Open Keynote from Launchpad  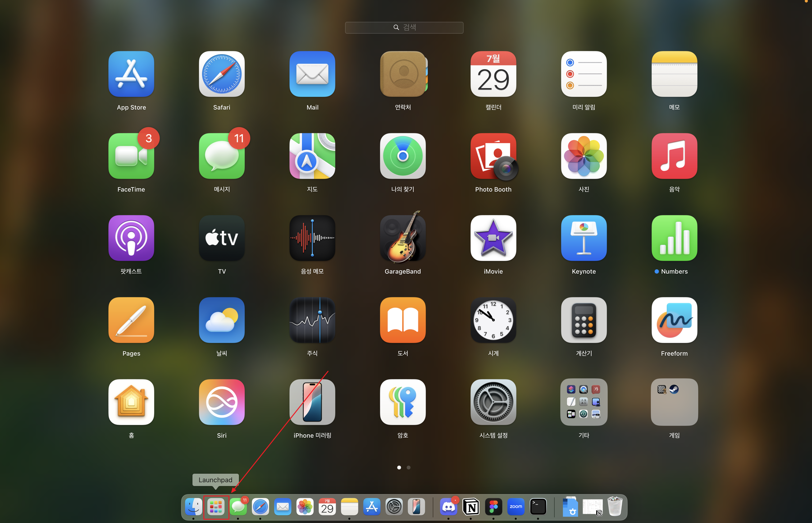pyautogui.click(x=584, y=238)
